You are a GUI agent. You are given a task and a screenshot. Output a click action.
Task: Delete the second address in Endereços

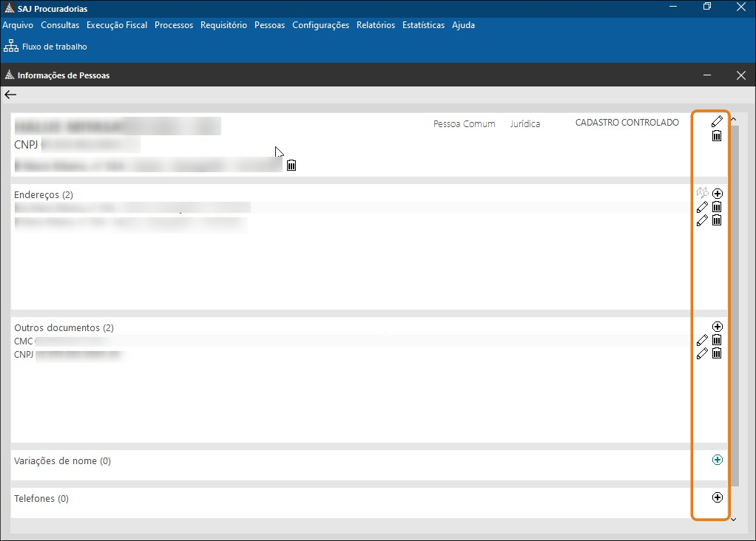tap(716, 220)
